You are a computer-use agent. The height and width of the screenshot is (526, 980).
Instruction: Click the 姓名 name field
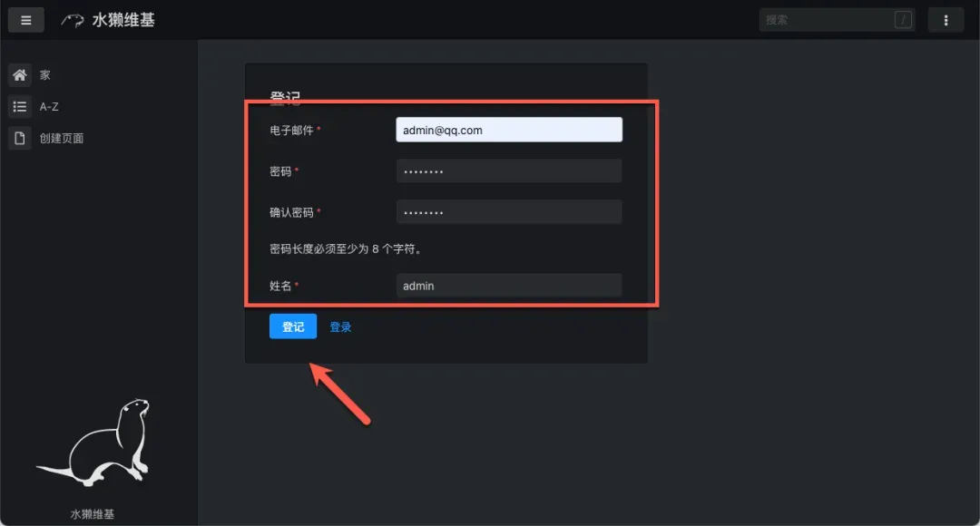509,286
